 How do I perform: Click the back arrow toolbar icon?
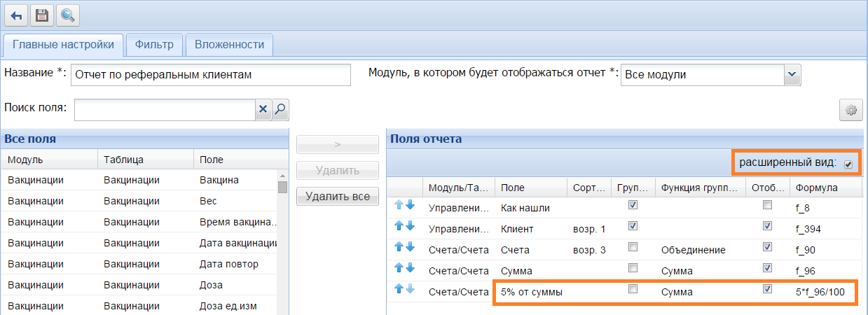coord(16,15)
